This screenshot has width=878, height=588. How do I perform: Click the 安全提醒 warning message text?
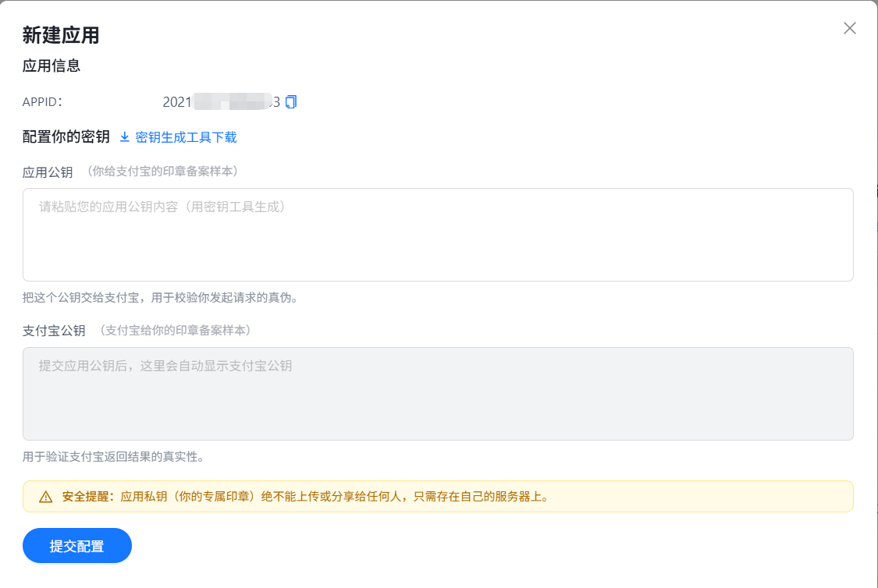(307, 497)
